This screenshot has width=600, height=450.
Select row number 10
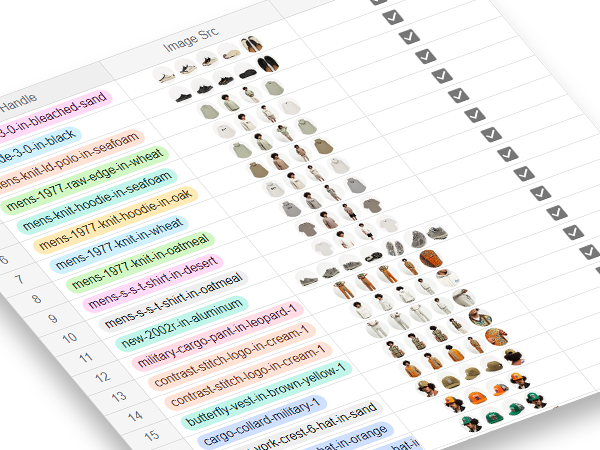coord(69,338)
